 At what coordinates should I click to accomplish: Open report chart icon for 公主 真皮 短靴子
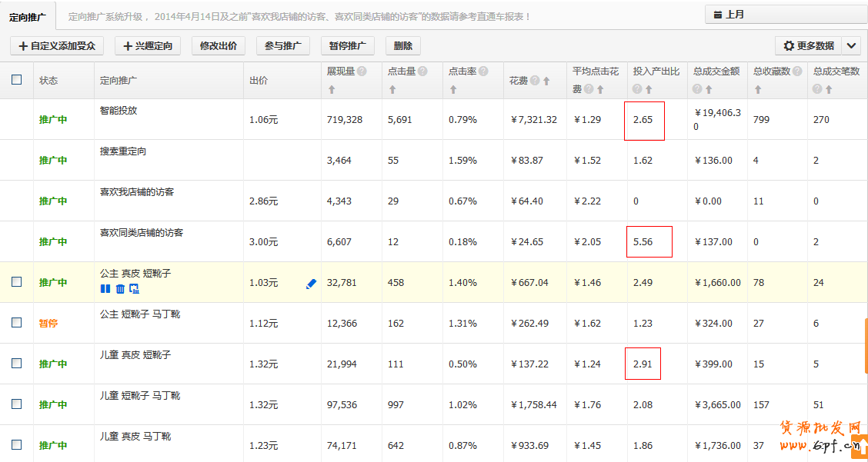coord(135,288)
